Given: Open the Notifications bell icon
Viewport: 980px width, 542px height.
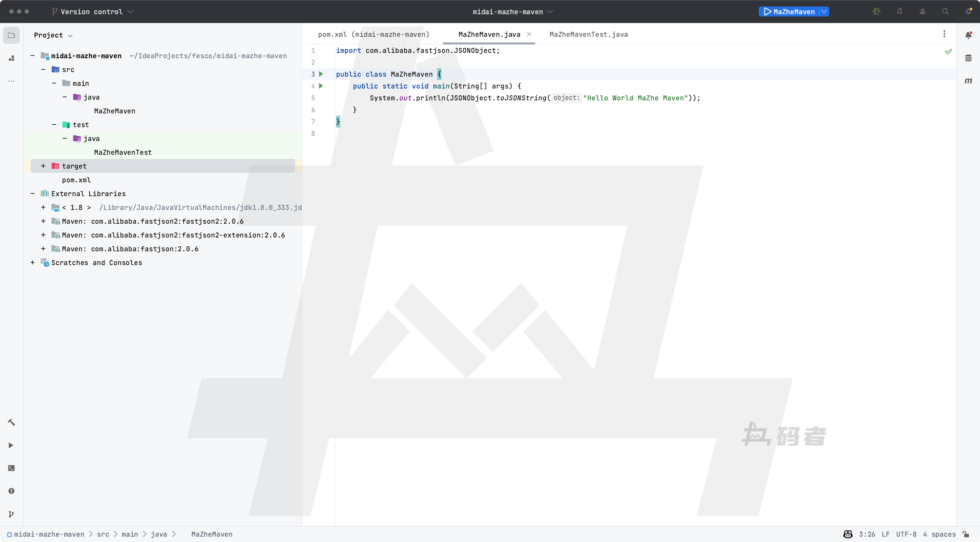Looking at the screenshot, I should 968,35.
